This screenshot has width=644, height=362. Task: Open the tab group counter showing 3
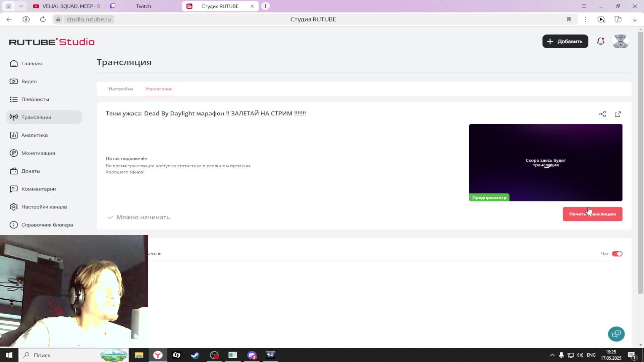click(x=8, y=6)
